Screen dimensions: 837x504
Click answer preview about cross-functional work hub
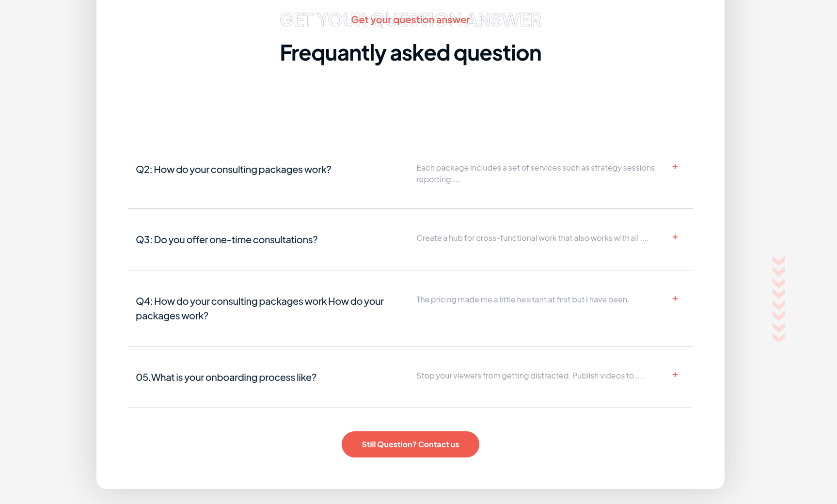pos(532,238)
